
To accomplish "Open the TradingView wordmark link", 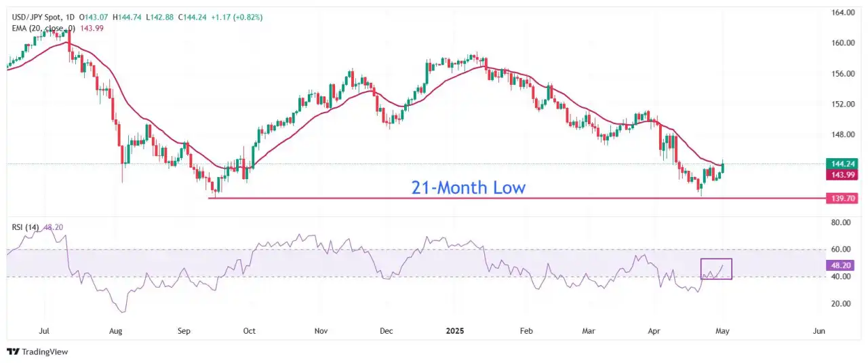I will click(45, 351).
